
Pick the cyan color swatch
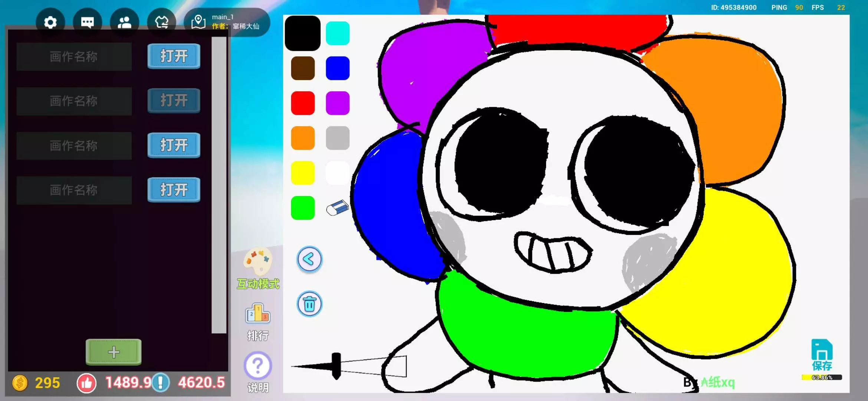[x=338, y=33]
